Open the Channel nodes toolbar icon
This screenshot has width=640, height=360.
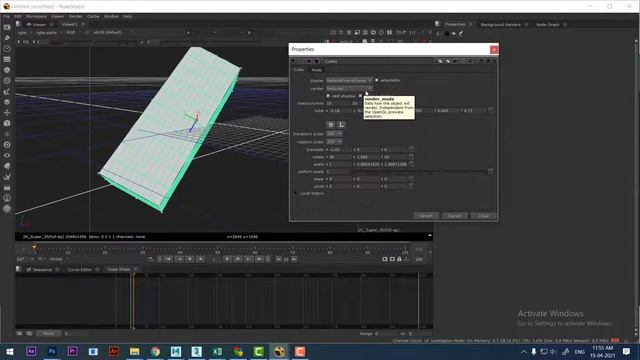[7, 59]
